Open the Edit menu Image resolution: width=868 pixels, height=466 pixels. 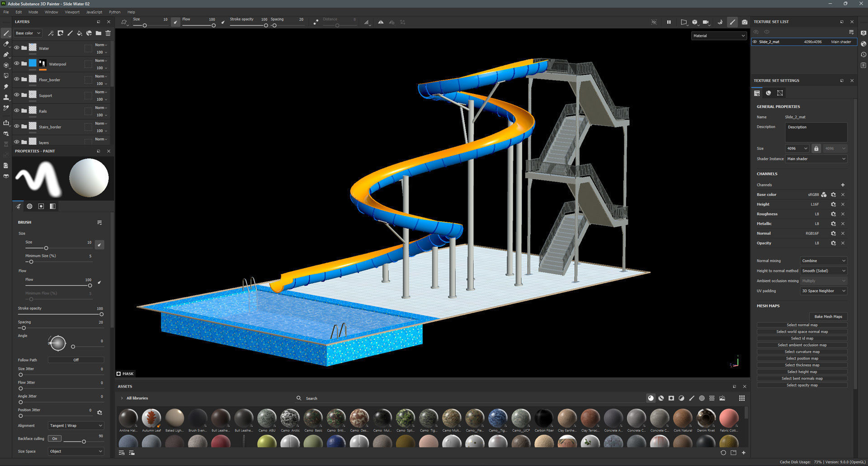(x=19, y=12)
